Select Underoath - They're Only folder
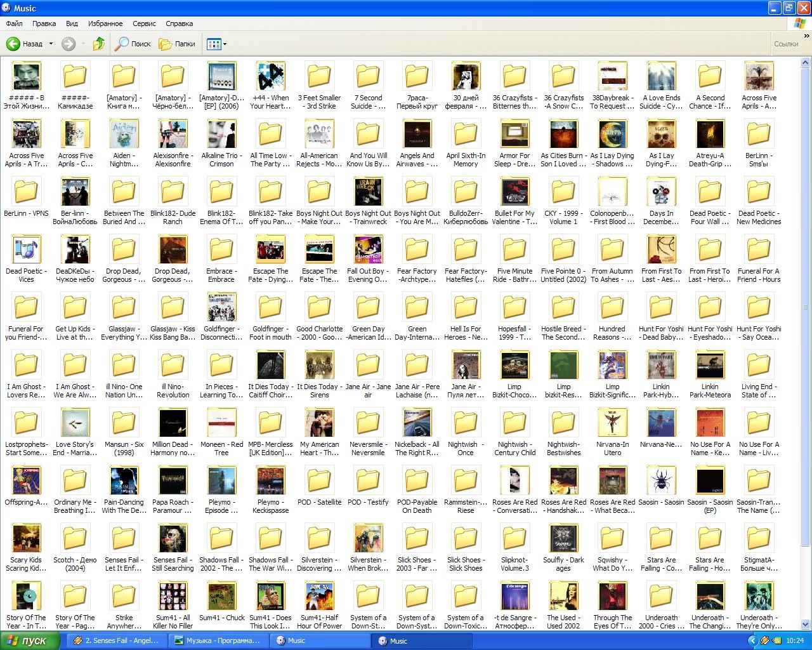Screen dimensions: 812x650 [759, 606]
